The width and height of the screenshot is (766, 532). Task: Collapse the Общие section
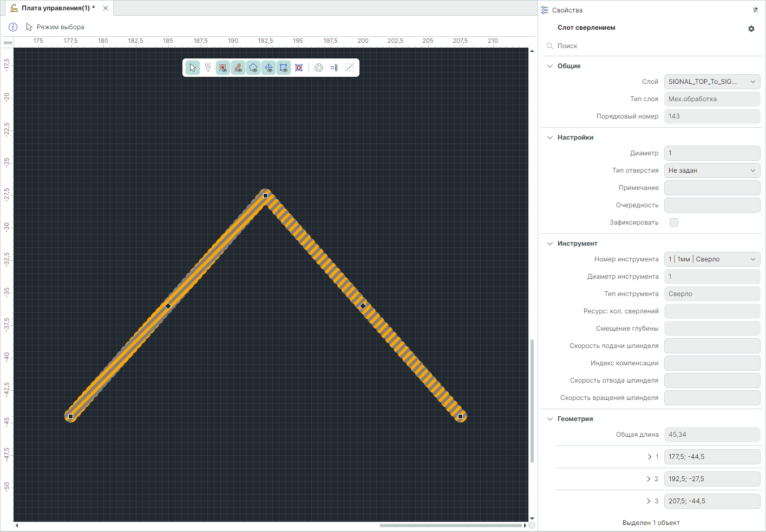click(550, 66)
